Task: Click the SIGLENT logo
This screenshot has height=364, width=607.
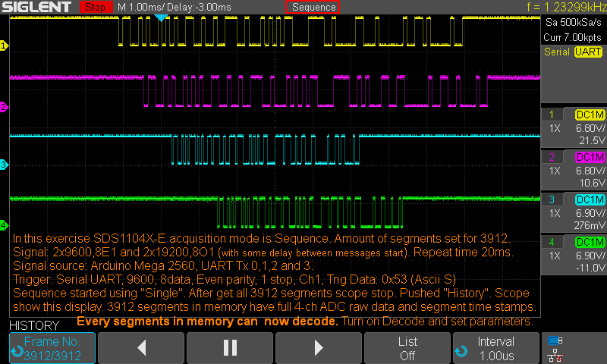Action: point(36,7)
